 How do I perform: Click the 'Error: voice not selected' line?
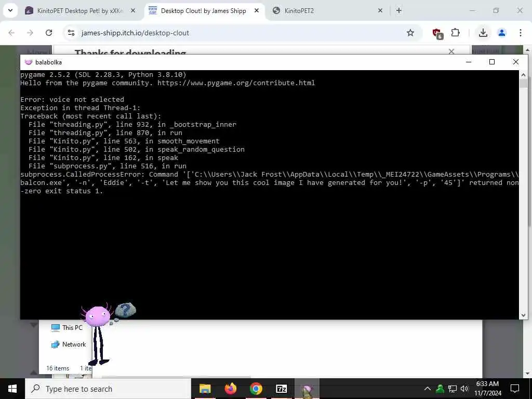tap(72, 99)
